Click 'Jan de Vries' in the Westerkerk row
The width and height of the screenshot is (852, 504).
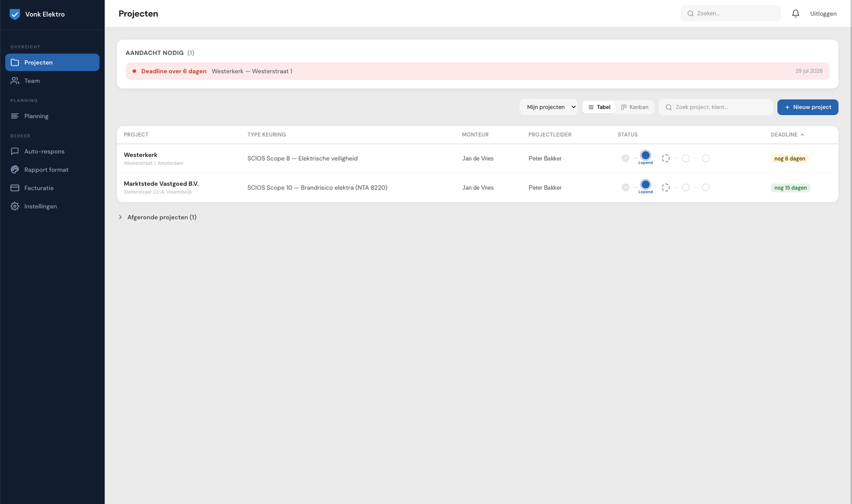point(478,159)
